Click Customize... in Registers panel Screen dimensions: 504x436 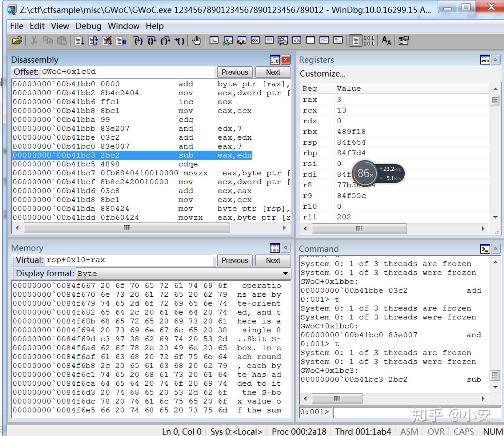pos(322,74)
